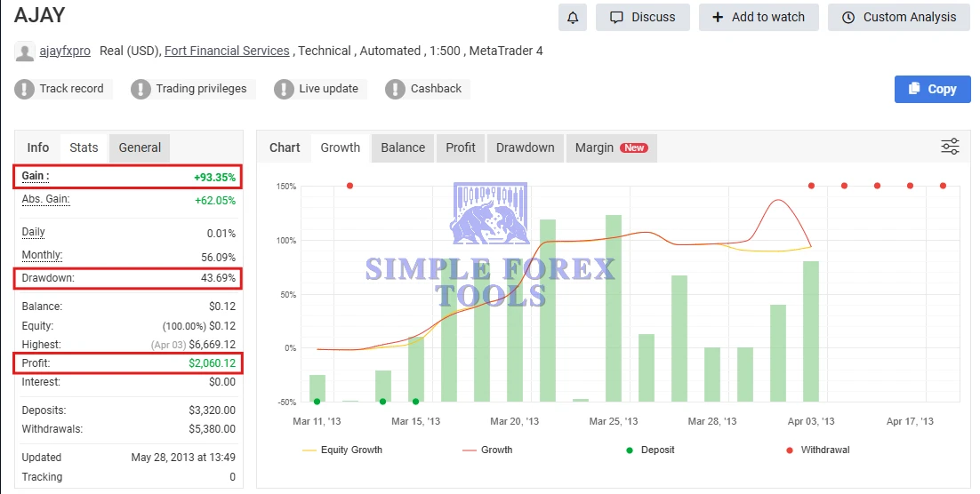The width and height of the screenshot is (980, 494).
Task: Click the Gain label
Action: point(35,176)
